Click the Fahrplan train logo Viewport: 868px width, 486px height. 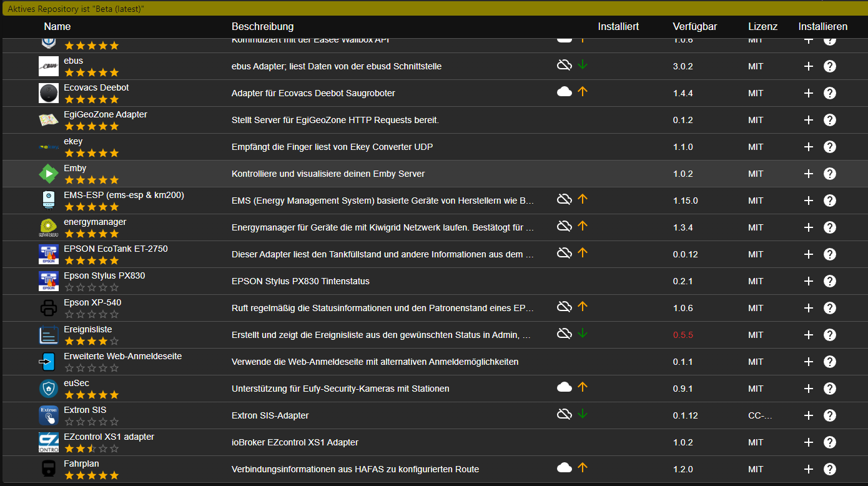49,469
